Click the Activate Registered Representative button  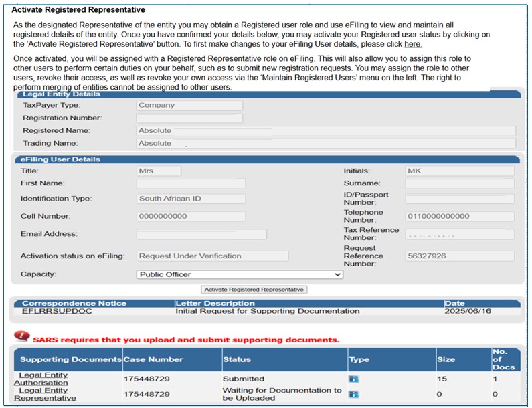point(254,290)
